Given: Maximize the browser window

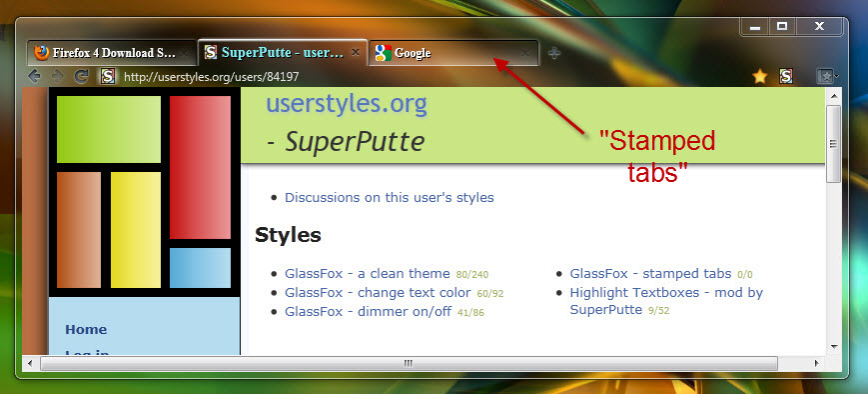Looking at the screenshot, I should [782, 27].
